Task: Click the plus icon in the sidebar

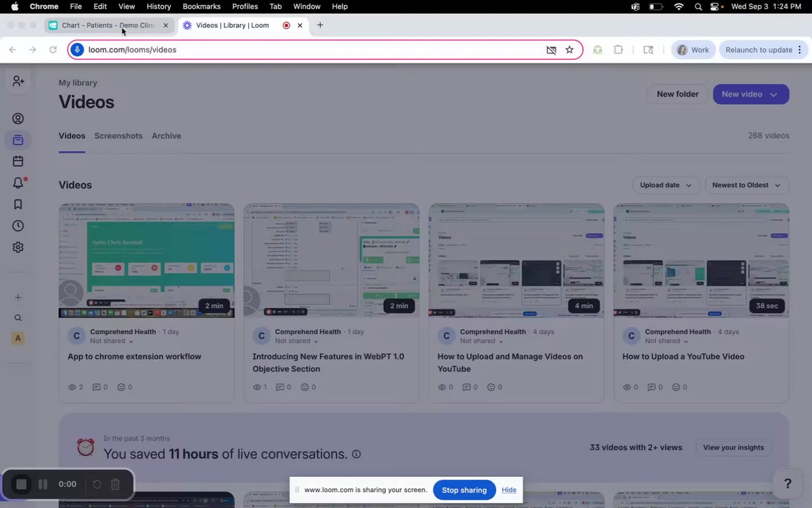Action: (18, 297)
